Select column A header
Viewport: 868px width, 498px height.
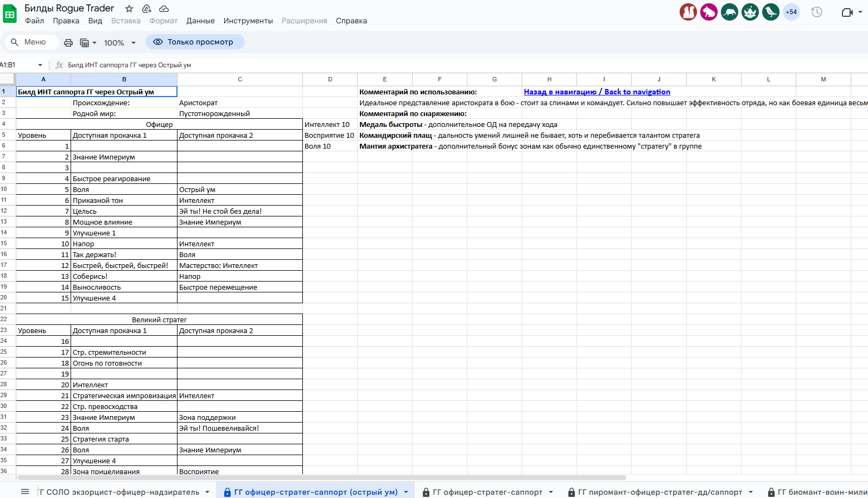click(43, 79)
